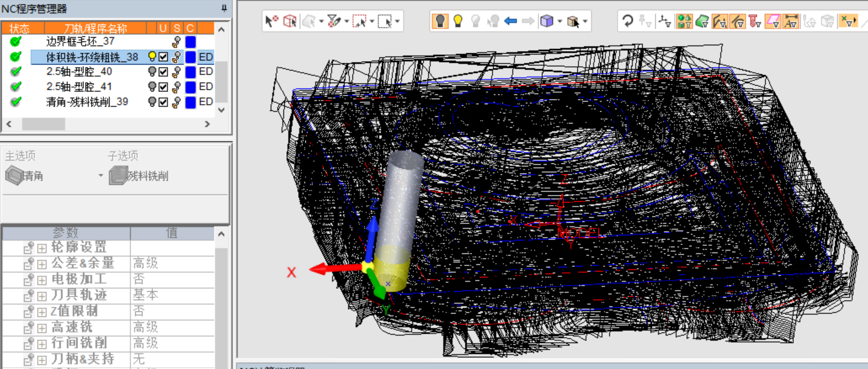Click the yellow light bulb show icon in toolbar
The image size is (868, 369).
(x=458, y=21)
